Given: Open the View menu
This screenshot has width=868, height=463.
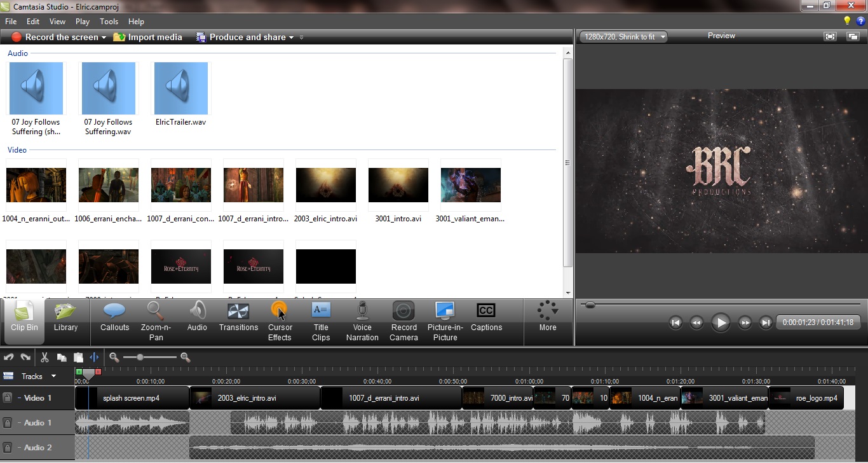Looking at the screenshot, I should point(57,21).
